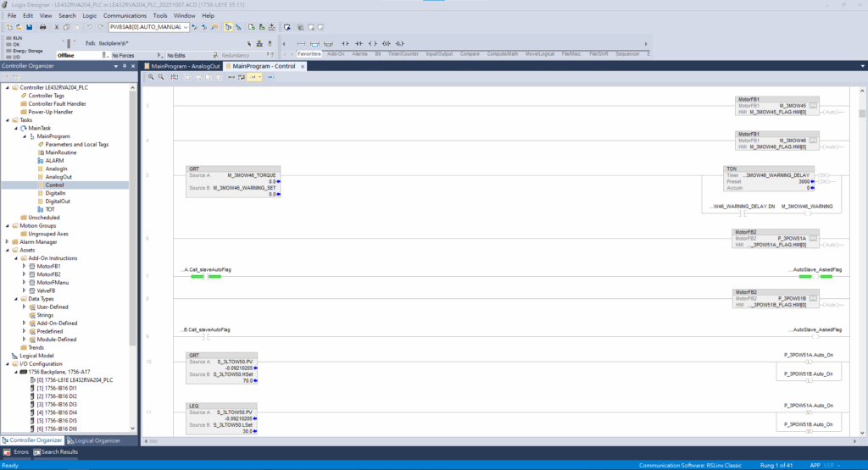Click the A.Call_slaveAutoFlag contact on rung 7
Viewport: 868px width, 470px height.
click(206, 276)
